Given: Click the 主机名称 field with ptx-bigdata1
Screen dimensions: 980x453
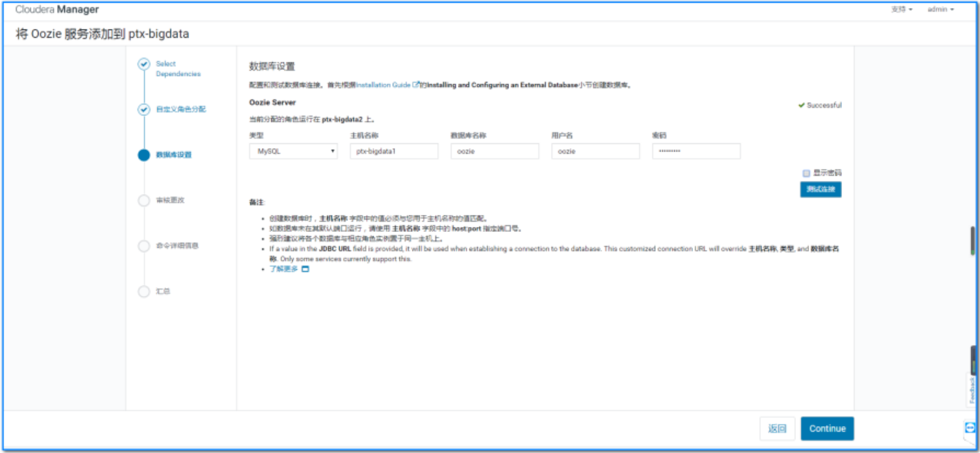Looking at the screenshot, I should coord(394,151).
